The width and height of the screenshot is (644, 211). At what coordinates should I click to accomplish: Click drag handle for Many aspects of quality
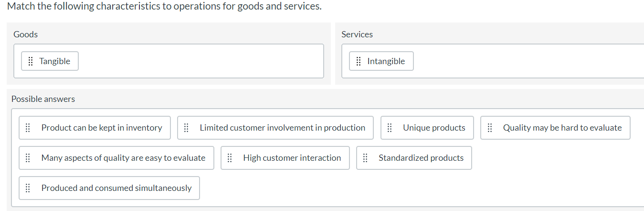[28, 158]
